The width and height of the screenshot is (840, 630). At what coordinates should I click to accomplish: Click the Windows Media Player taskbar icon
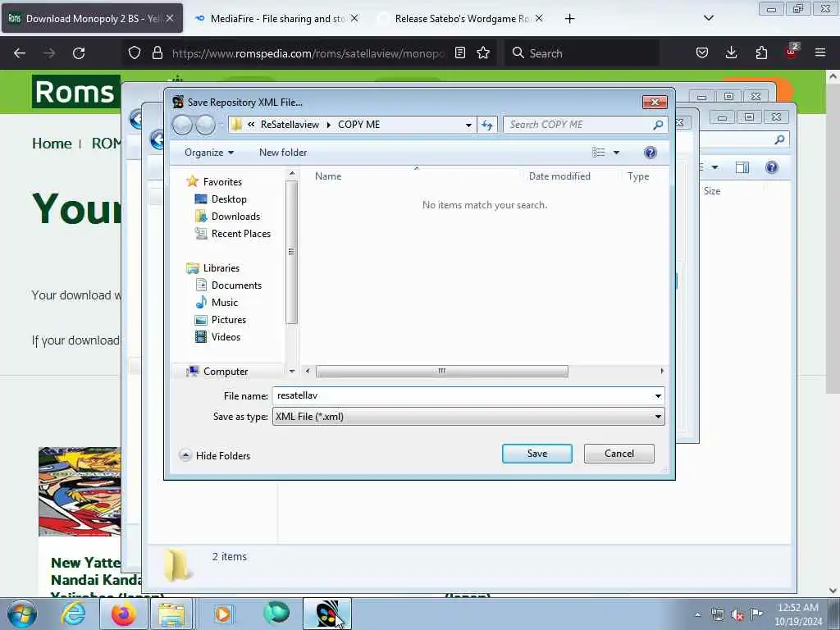(222, 614)
